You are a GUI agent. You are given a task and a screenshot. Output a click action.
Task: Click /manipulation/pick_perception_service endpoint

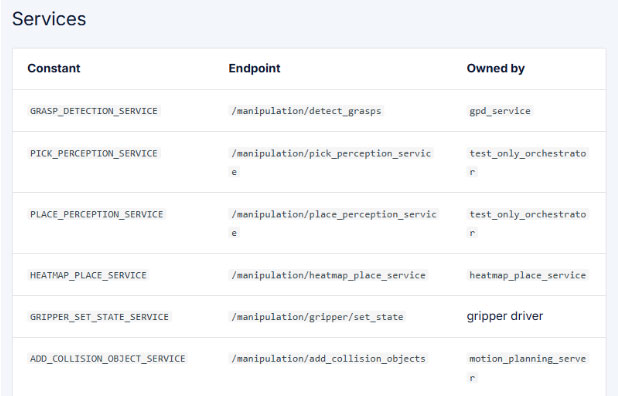click(x=331, y=162)
